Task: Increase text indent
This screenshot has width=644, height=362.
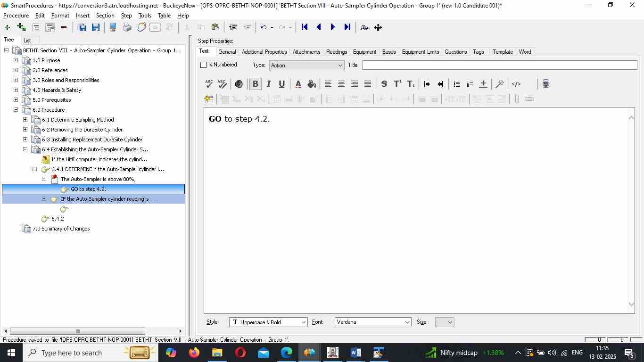Action: tap(427, 84)
